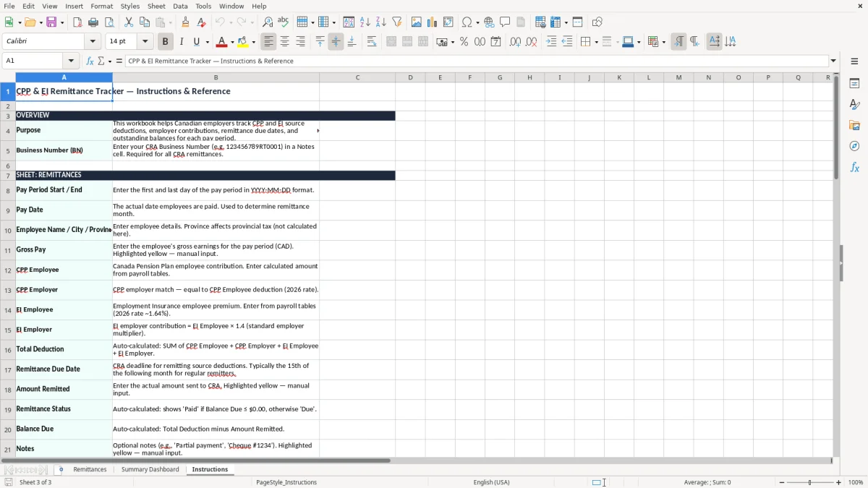Image resolution: width=868 pixels, height=488 pixels.
Task: Click the zoom slider handle
Action: (x=810, y=482)
